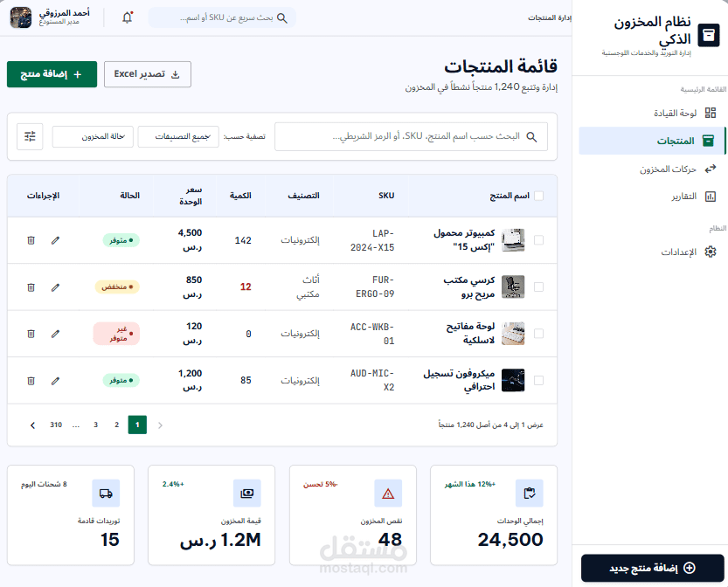Click the منخفض status badge
The image size is (728, 587).
tap(117, 287)
